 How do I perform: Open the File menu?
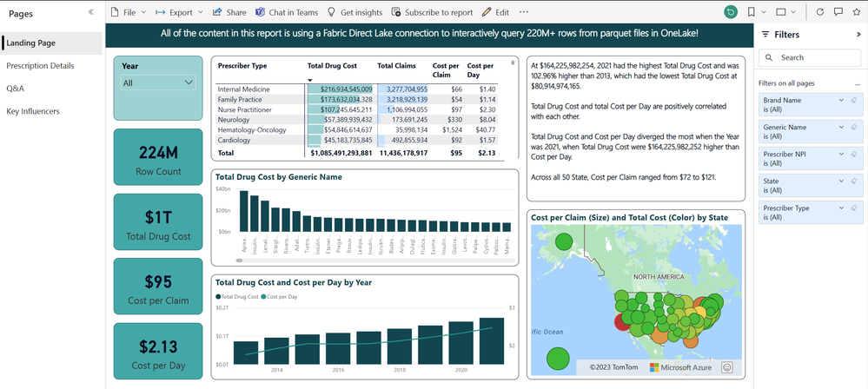pos(129,12)
